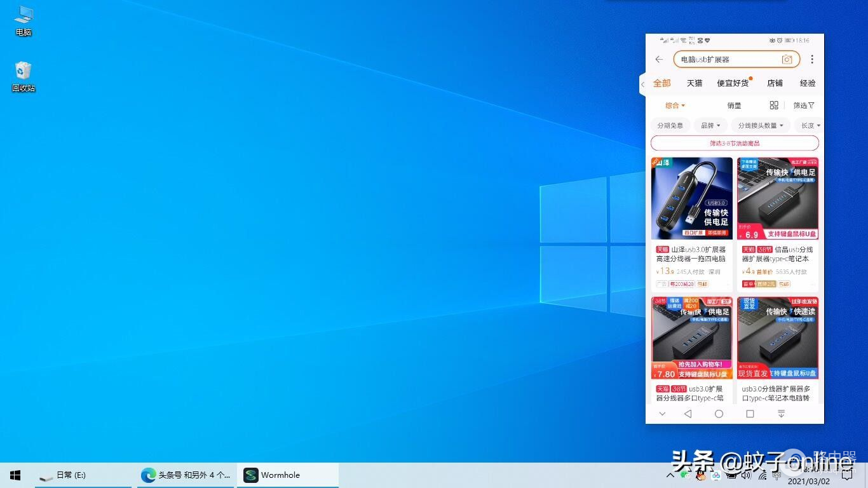Open the 回收站 recycle bin icon
868x488 pixels.
tap(24, 76)
